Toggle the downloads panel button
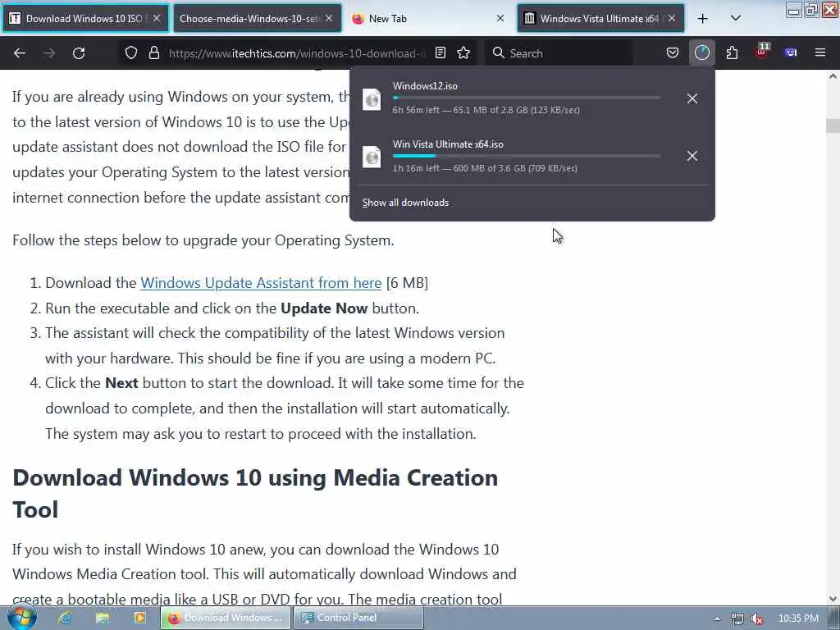 (x=702, y=53)
